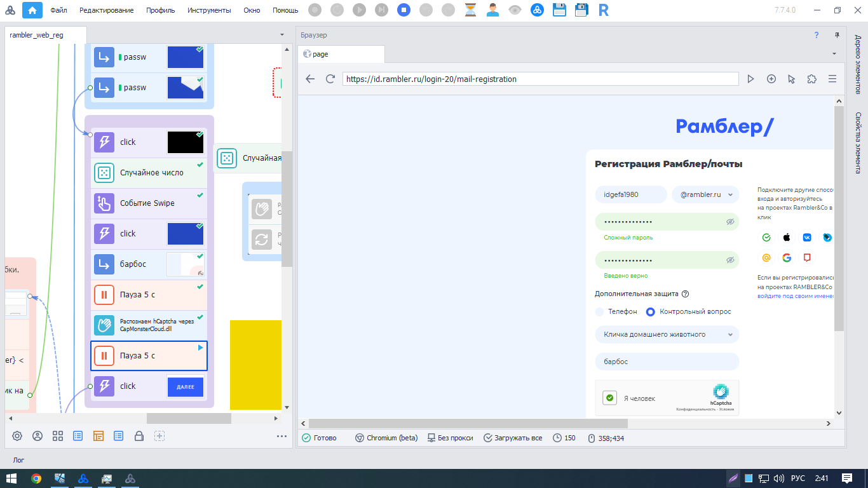Select the Распознаем hCaptcha action block
Screen dimensions: 868x488
tap(149, 325)
